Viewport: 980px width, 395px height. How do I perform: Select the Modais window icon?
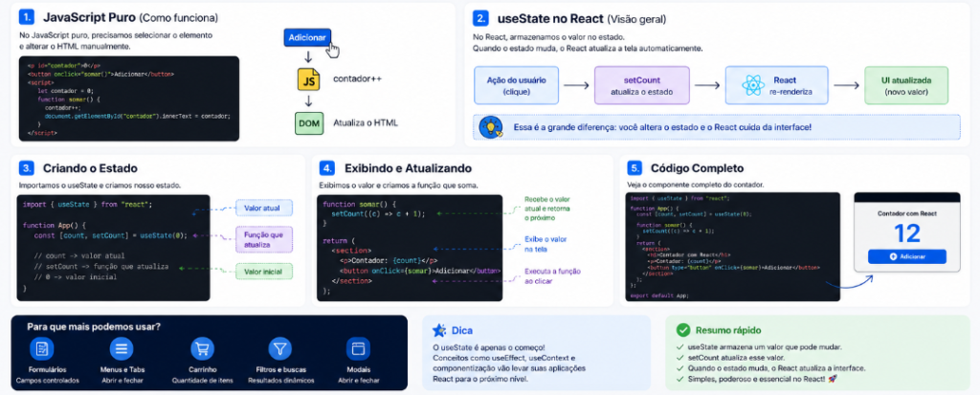[x=358, y=348]
